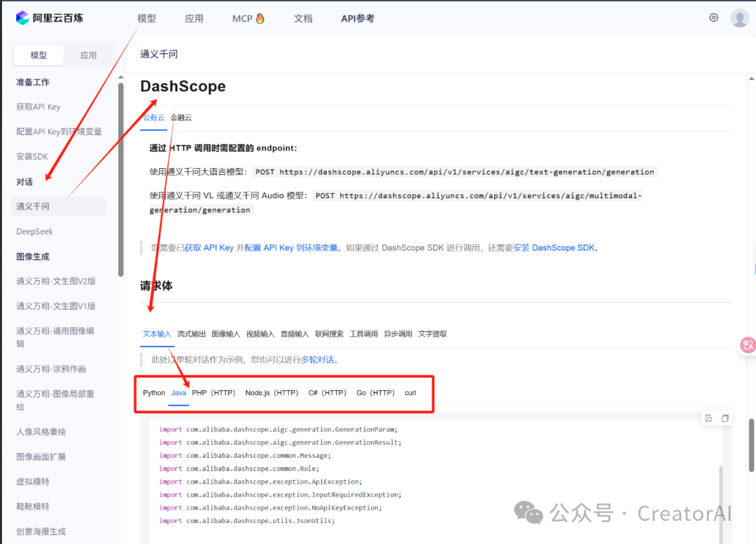756x544 pixels.
Task: Switch sidebar to 模型 tab
Action: click(38, 55)
